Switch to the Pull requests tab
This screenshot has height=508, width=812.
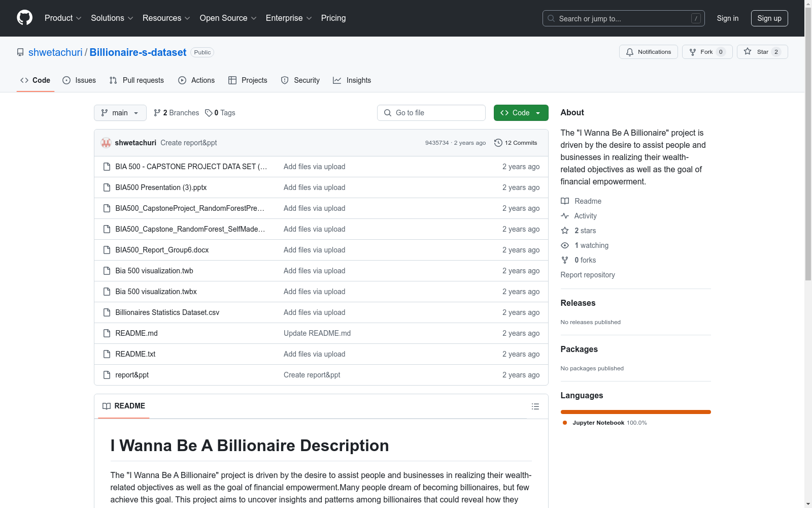point(137,80)
